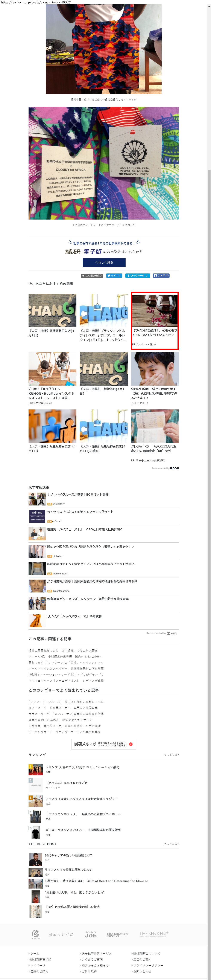This screenshot has height=980, width=211.
Task: Open ranking 4 「アメリカンホリック」 article
Action: [x=83, y=814]
